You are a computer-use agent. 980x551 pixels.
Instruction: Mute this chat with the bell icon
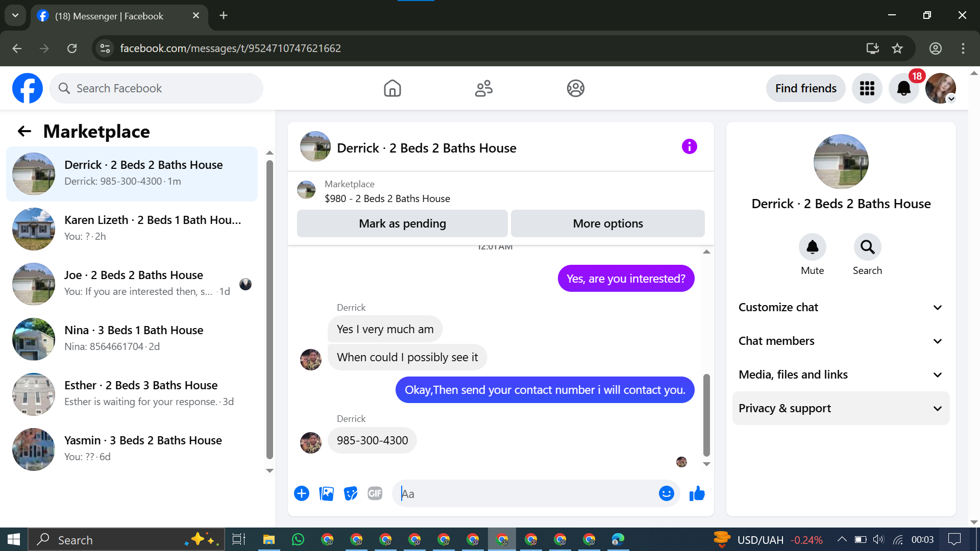coord(812,247)
